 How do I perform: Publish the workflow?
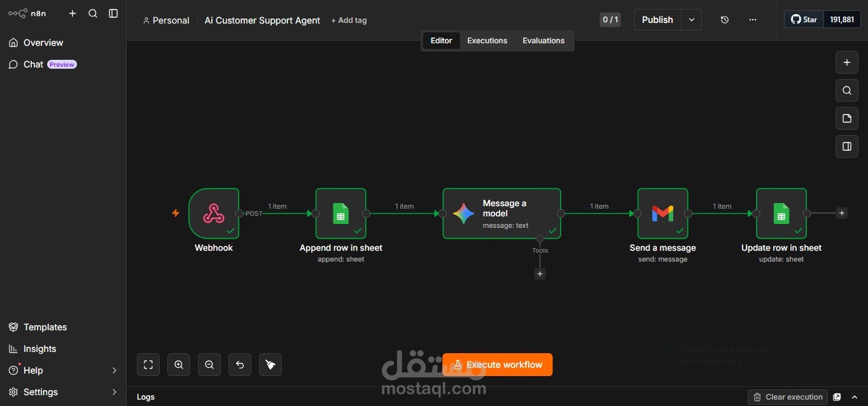pos(657,20)
